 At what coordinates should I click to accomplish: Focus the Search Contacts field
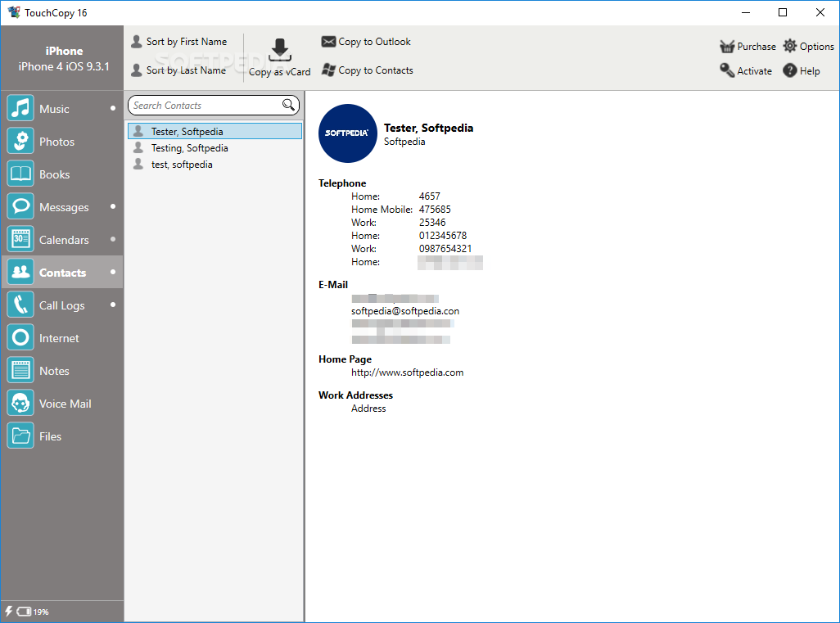coord(213,105)
